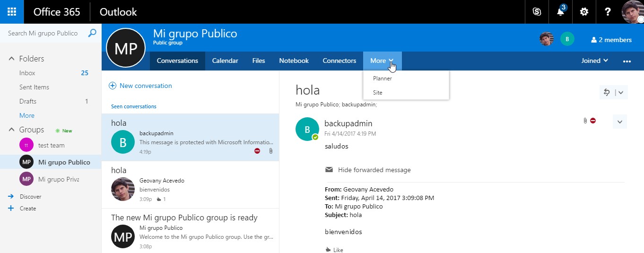
Task: Click the B member avatar in header
Action: click(x=567, y=39)
